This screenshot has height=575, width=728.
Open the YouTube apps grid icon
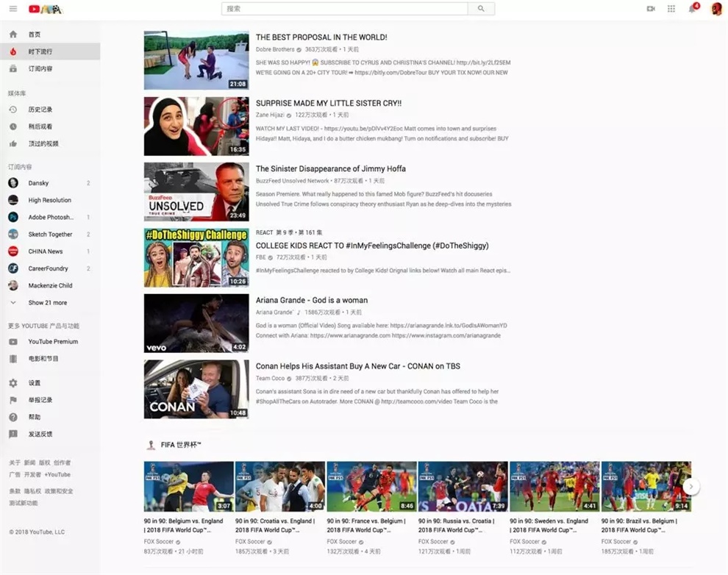click(671, 9)
